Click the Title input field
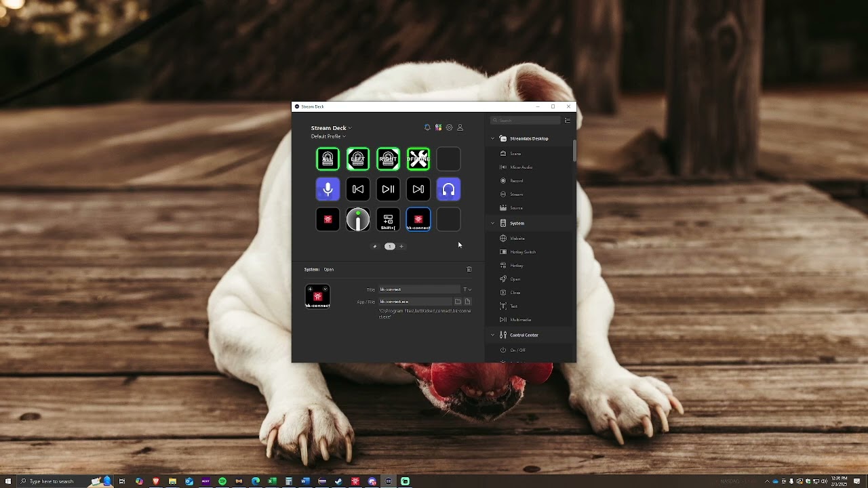The height and width of the screenshot is (488, 868). click(419, 289)
